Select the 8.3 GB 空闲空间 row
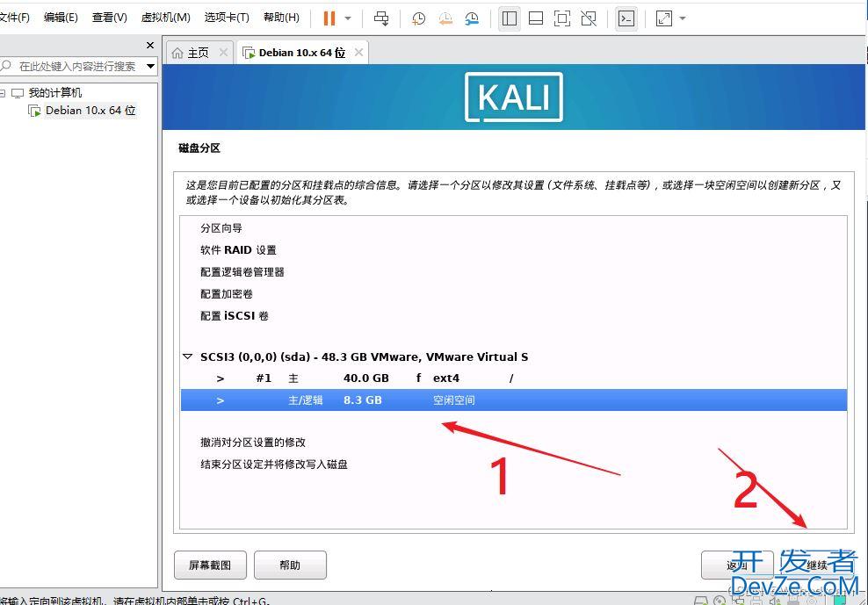This screenshot has height=605, width=868. (x=513, y=400)
